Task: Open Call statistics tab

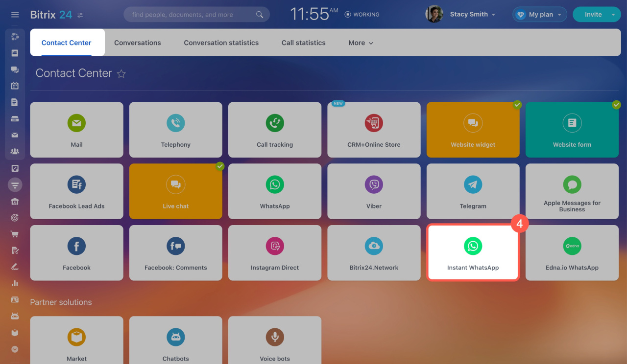Action: click(304, 43)
